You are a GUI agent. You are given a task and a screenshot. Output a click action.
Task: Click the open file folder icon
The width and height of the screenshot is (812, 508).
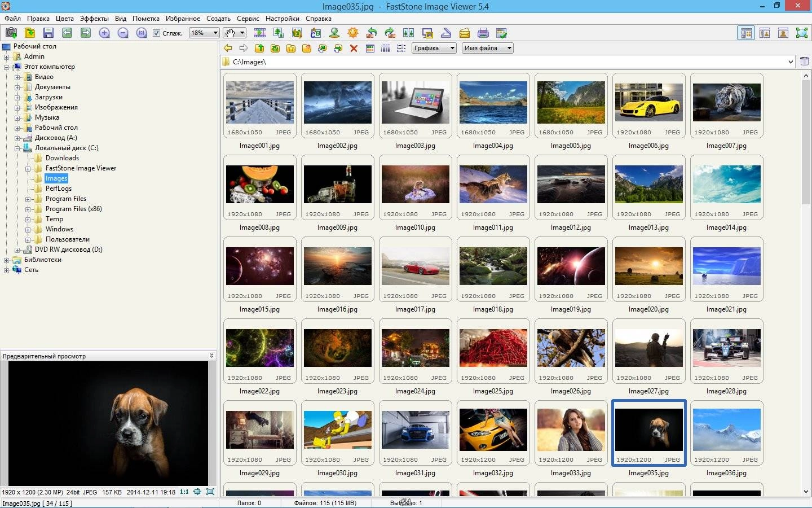coord(29,33)
